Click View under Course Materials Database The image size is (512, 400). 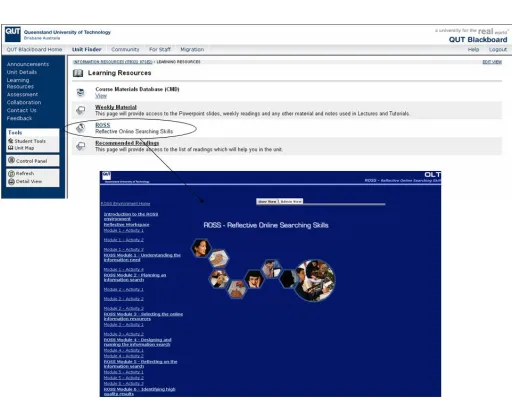click(101, 96)
